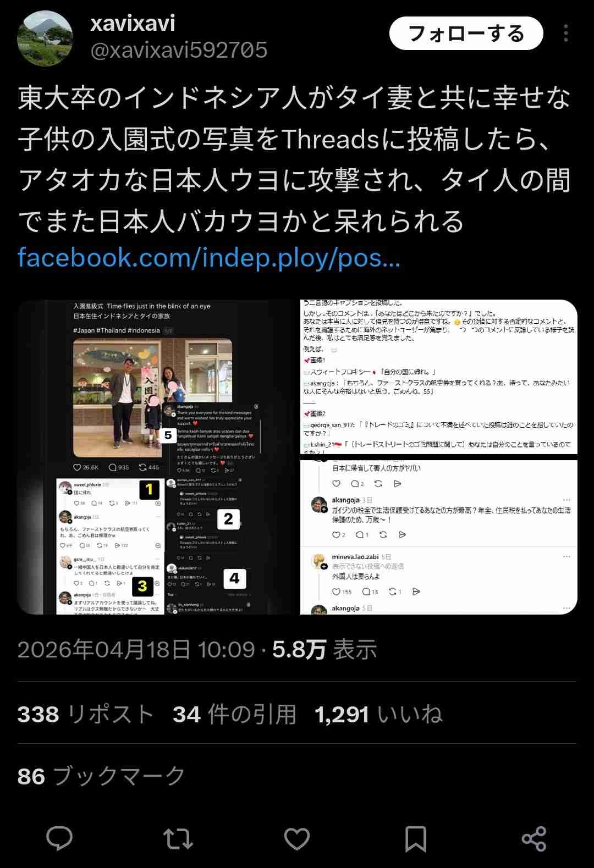Tap the 86 ブックマーク bookmarks count
The width and height of the screenshot is (594, 868).
101,776
